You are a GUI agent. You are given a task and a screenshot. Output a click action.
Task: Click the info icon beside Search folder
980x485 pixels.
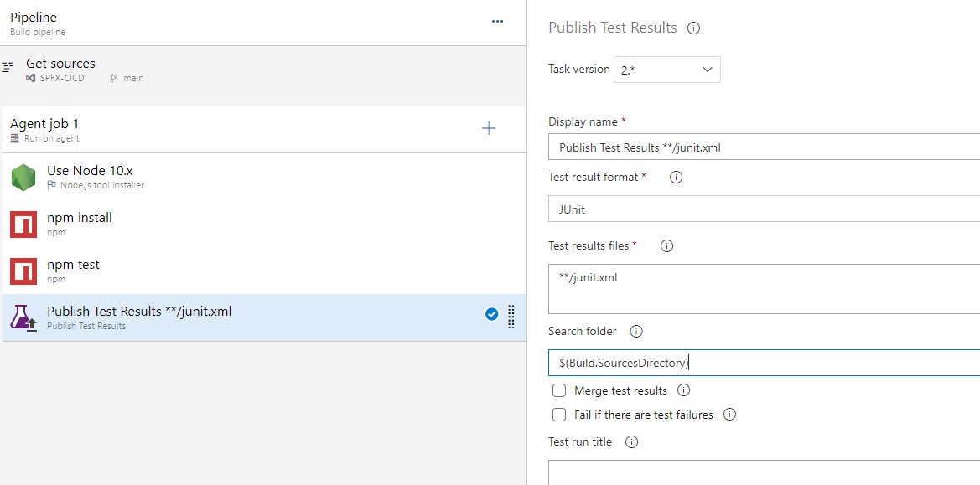635,332
